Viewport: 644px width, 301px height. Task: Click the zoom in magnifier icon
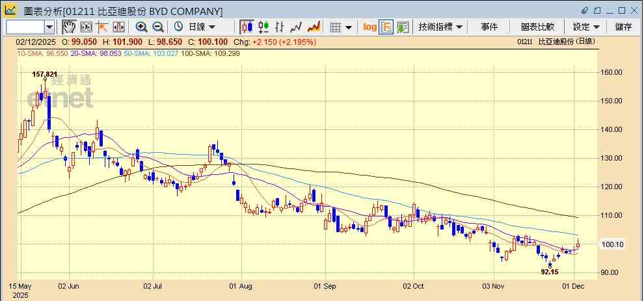tap(141, 27)
